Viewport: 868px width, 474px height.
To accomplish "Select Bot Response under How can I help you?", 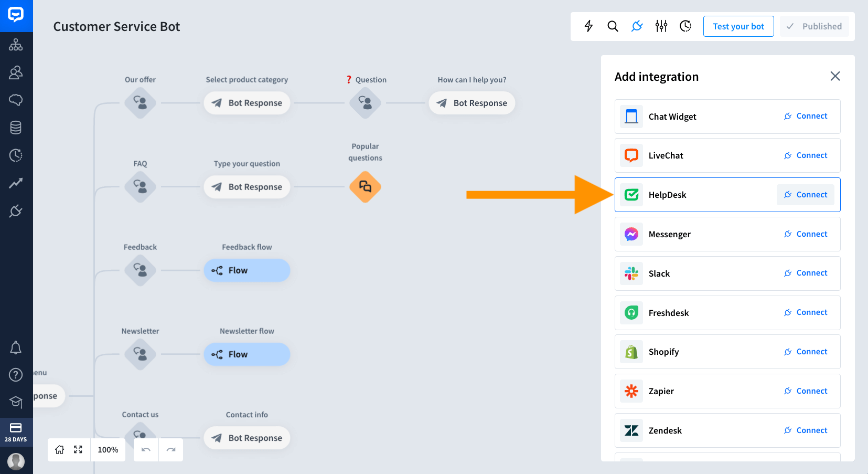I will (x=472, y=103).
